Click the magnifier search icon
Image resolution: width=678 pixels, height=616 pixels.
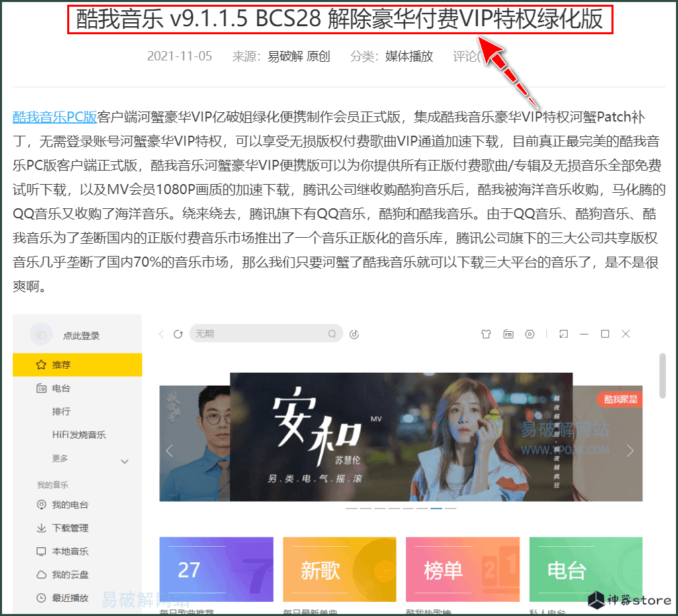pos(332,334)
